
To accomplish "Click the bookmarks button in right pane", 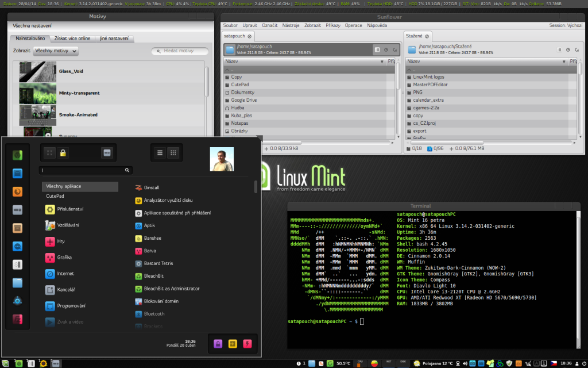I will pyautogui.click(x=577, y=49).
